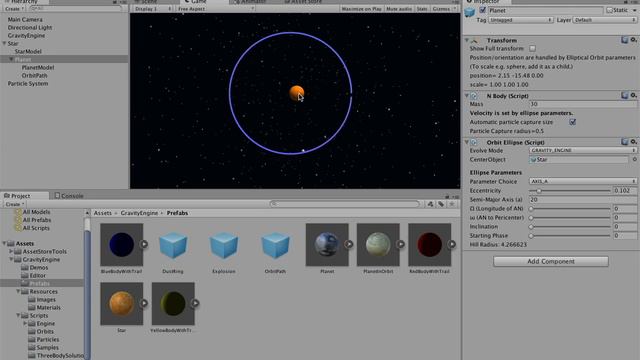
Task: Open CenterObject picker circle icon
Action: 635,160
